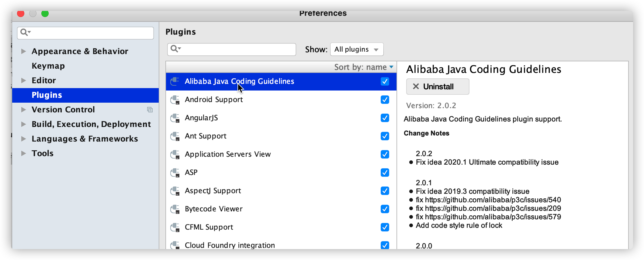The image size is (644, 260).
Task: Click the Cloud Foundry integration plugin icon
Action: (x=175, y=245)
